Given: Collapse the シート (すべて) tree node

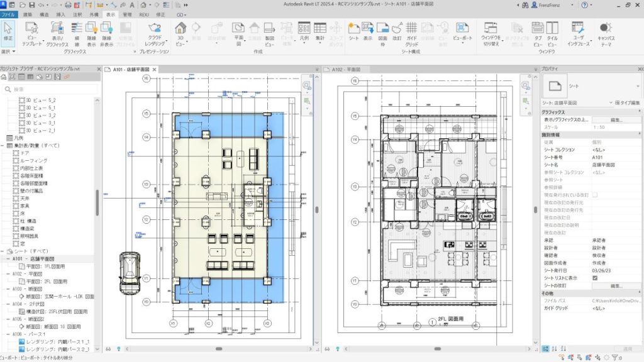Looking at the screenshot, I should (x=3, y=251).
